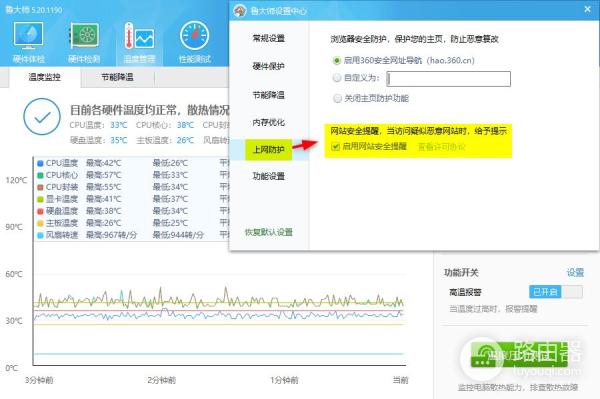600x399 pixels.
Task: Open 内存优化 in settings sidebar
Action: click(269, 122)
